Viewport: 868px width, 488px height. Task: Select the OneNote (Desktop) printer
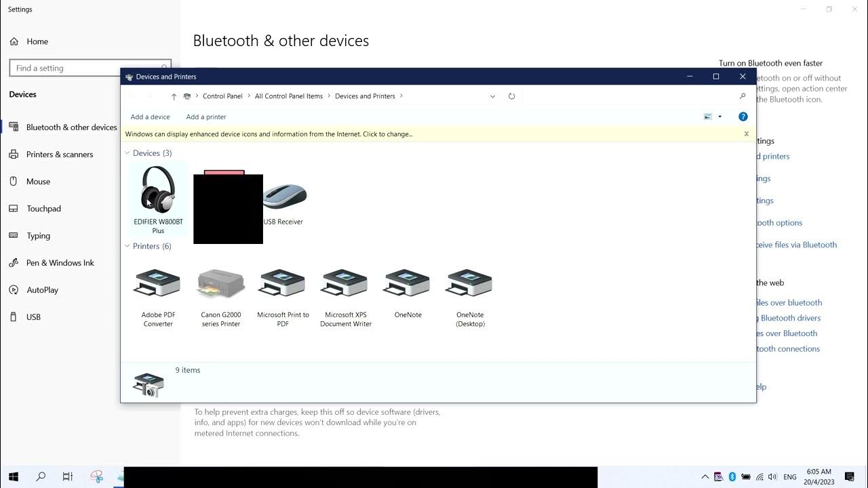pos(470,298)
